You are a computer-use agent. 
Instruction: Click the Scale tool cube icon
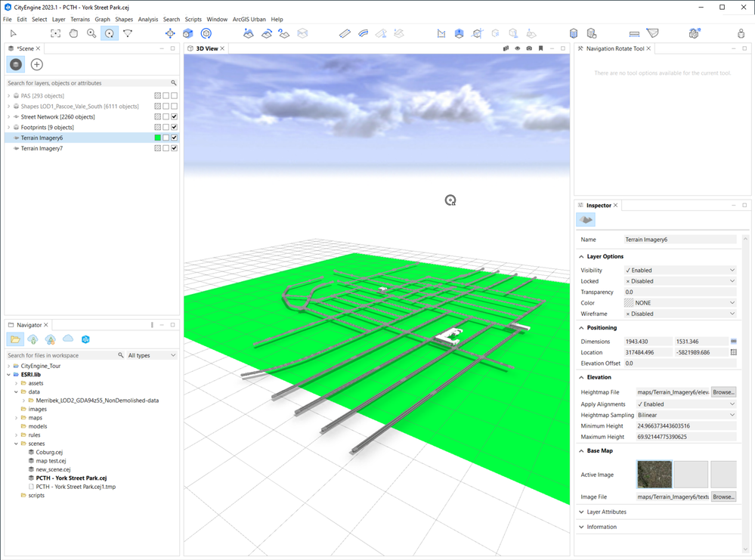[x=187, y=33]
